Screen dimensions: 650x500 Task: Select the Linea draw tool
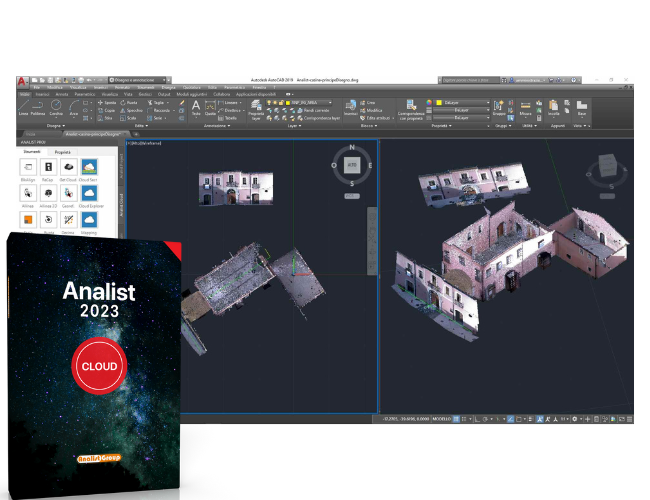(23, 107)
